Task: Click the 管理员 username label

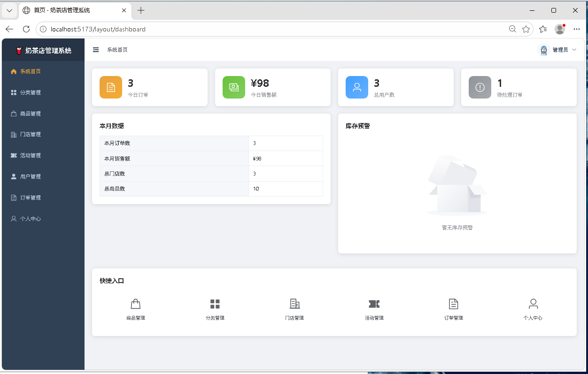Action: [560, 50]
